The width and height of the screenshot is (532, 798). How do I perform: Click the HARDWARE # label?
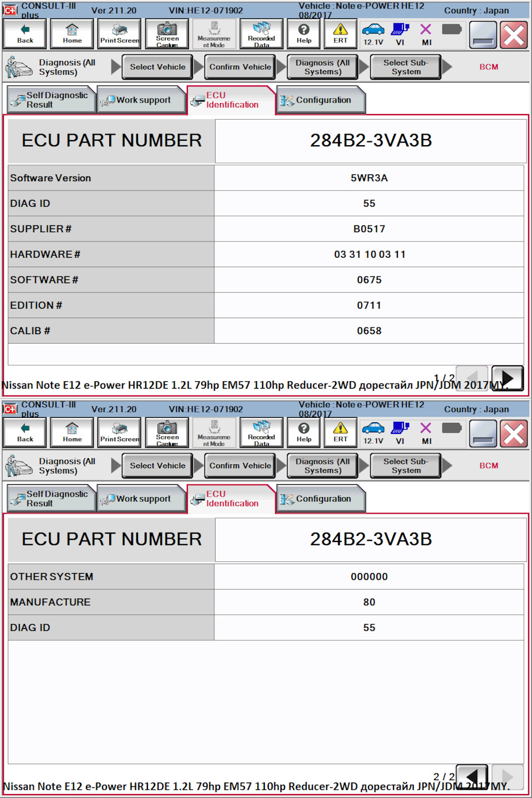pyautogui.click(x=45, y=254)
